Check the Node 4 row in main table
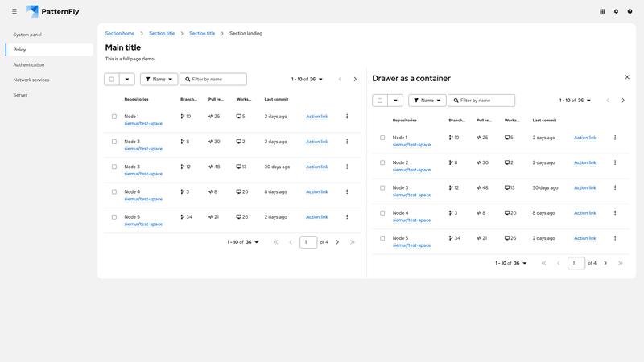 pyautogui.click(x=114, y=191)
